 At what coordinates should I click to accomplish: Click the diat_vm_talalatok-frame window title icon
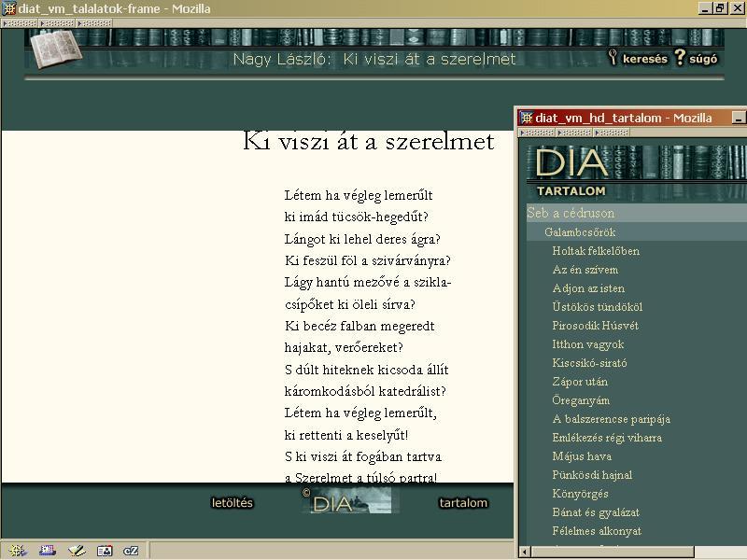(9, 8)
